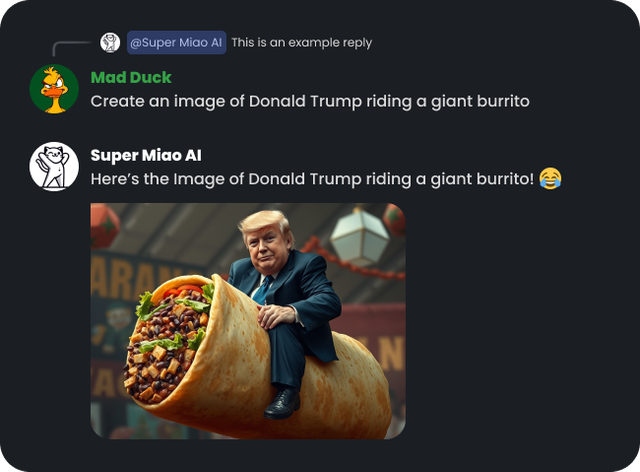Click the white hanging lantern in the image
Viewport: 640px width, 472px height.
[360, 237]
